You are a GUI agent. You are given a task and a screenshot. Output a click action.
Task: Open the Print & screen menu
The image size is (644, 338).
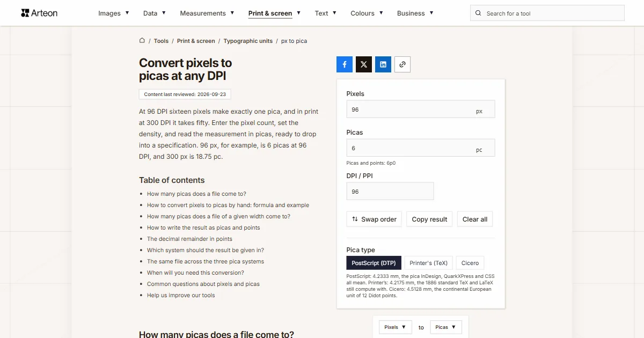275,13
